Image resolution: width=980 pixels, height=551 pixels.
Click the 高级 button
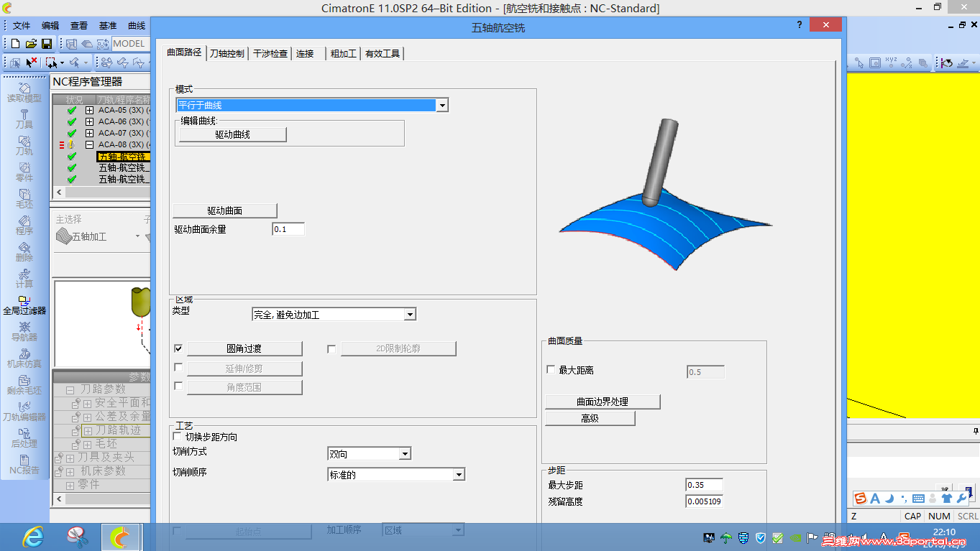click(x=590, y=418)
